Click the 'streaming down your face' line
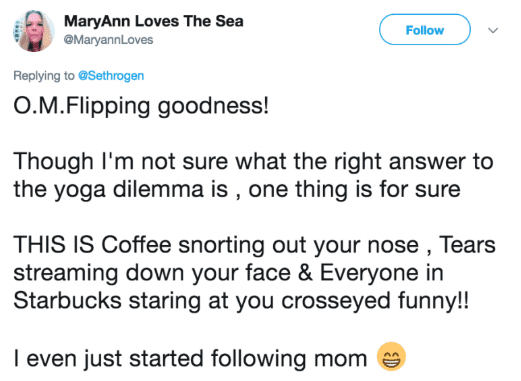521x381 pixels. click(228, 273)
